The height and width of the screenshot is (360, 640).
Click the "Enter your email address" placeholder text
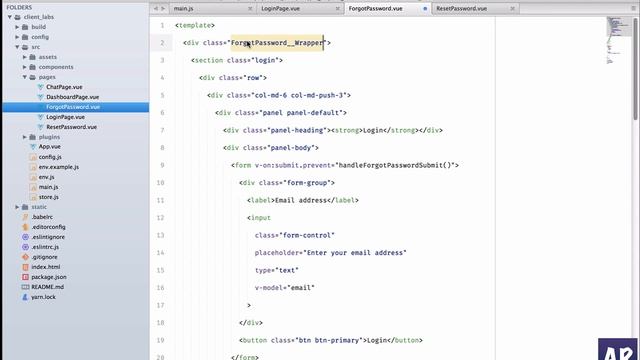(x=355, y=253)
